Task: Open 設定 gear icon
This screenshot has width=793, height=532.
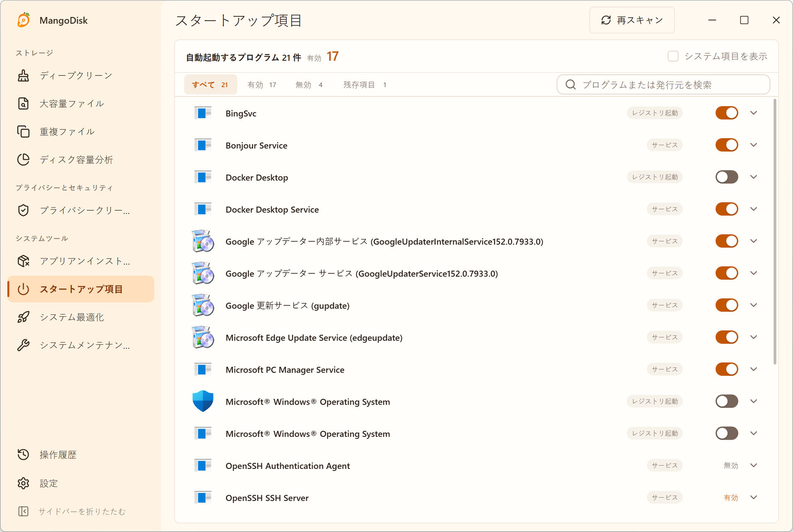Action: (x=23, y=483)
